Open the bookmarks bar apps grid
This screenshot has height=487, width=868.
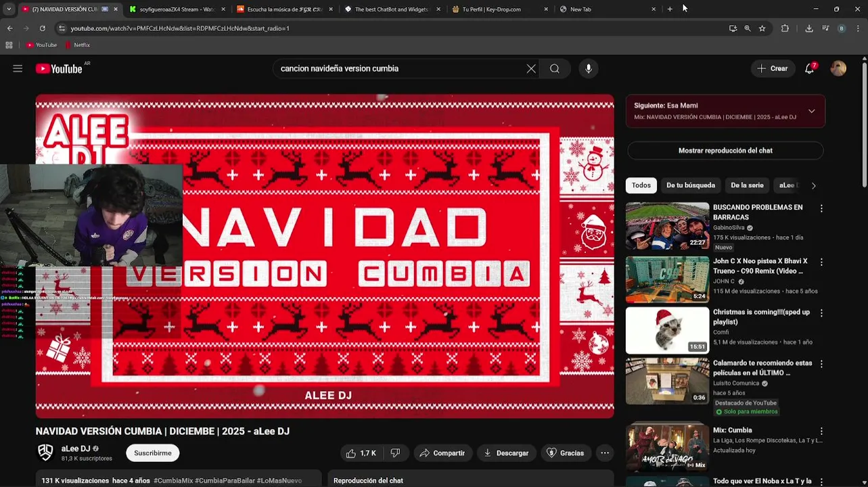(x=9, y=45)
